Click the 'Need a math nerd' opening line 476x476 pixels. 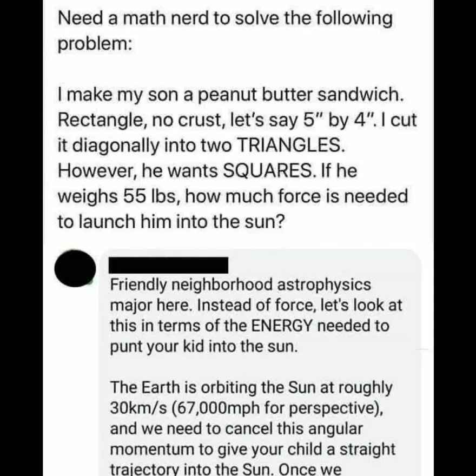pyautogui.click(x=225, y=18)
